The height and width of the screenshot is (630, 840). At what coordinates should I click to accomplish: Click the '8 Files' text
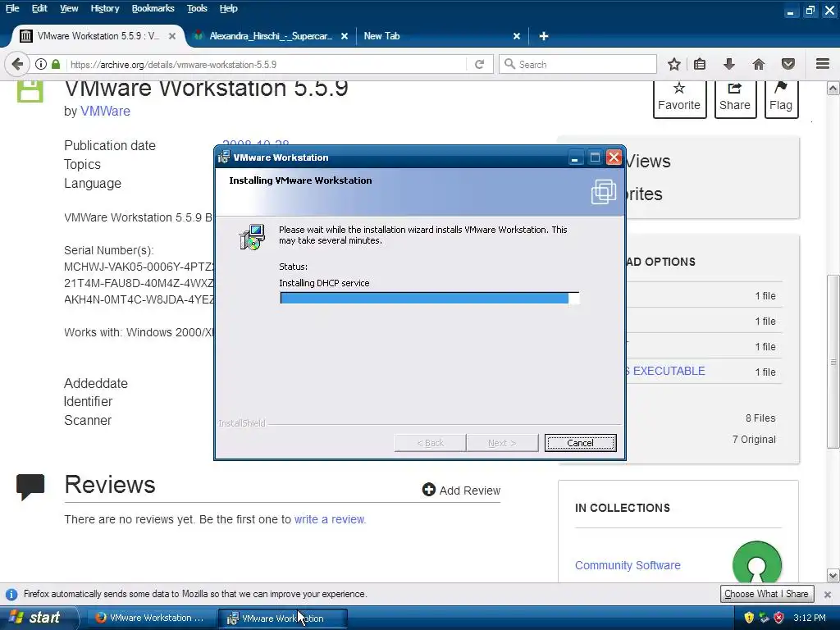760,418
